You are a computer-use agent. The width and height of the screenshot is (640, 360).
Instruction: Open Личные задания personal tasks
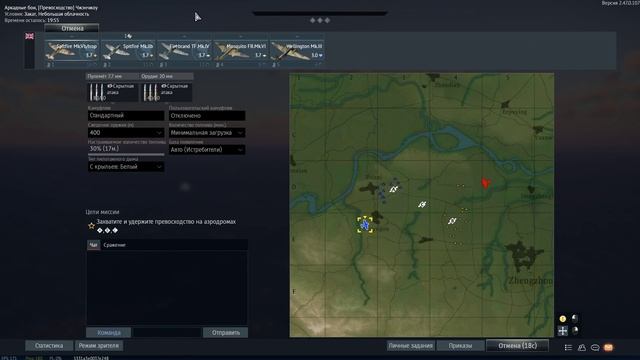[x=411, y=346]
